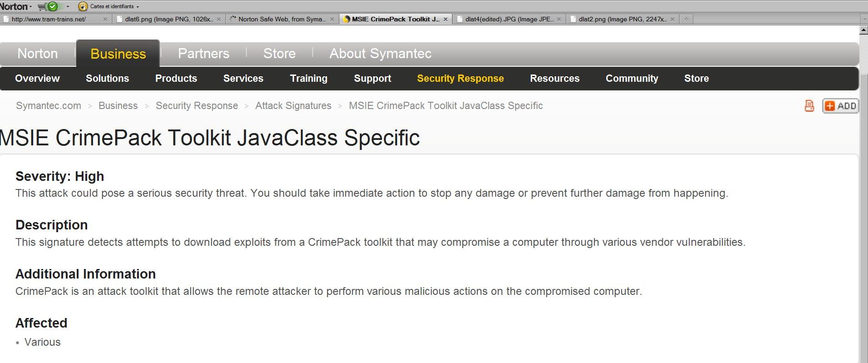Viewport: 868px width, 363px height.
Task: Go to Symantec.com breadcrumb link
Action: point(49,105)
